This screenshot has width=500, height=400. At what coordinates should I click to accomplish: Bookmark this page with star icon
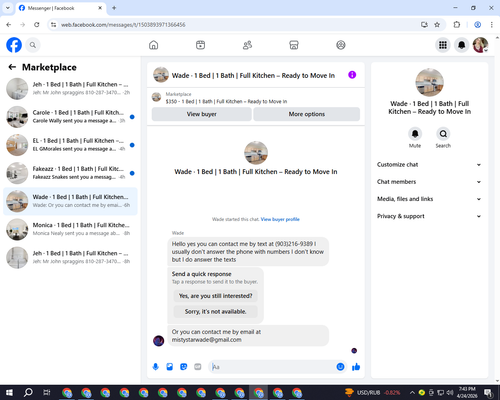point(437,25)
